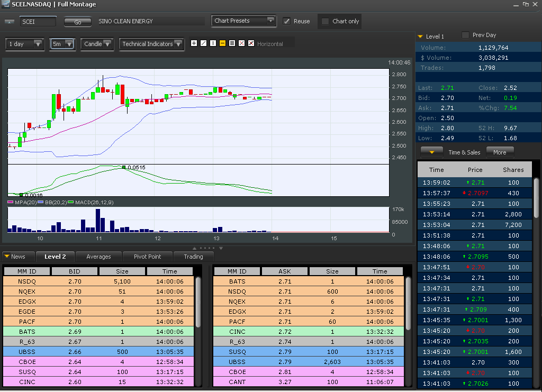Screen dimensions: 542x392
Task: Select the diagonal trend line tool
Action: [x=203, y=43]
